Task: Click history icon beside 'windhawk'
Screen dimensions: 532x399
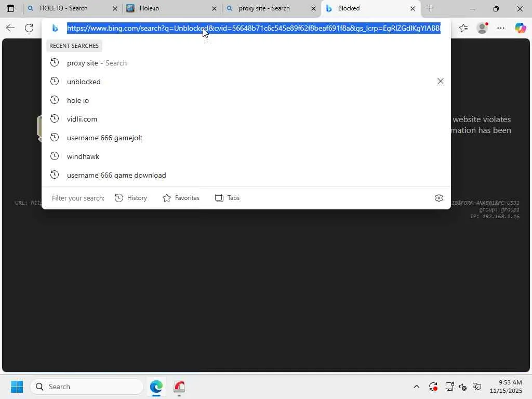Action: pyautogui.click(x=55, y=156)
